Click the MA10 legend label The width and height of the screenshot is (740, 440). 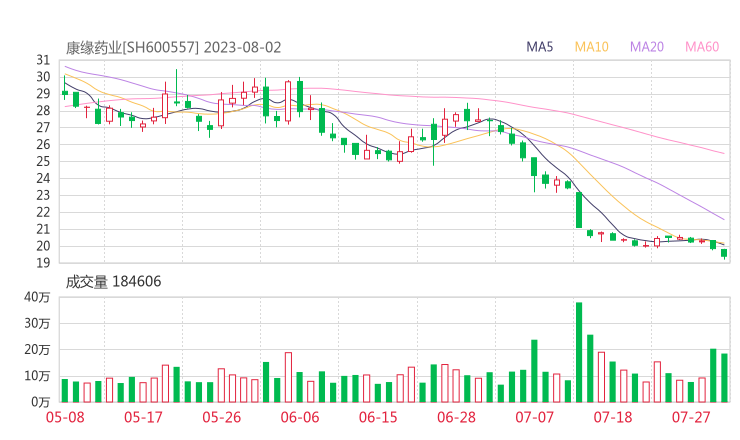591,47
